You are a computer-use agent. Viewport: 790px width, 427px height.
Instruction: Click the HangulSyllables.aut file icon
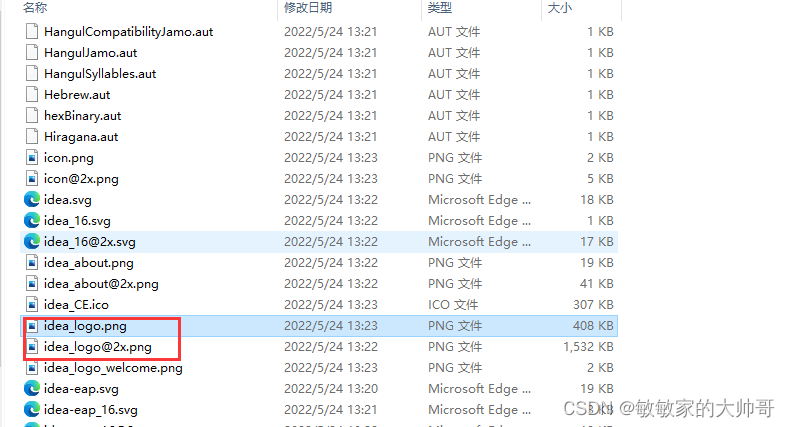coord(32,74)
